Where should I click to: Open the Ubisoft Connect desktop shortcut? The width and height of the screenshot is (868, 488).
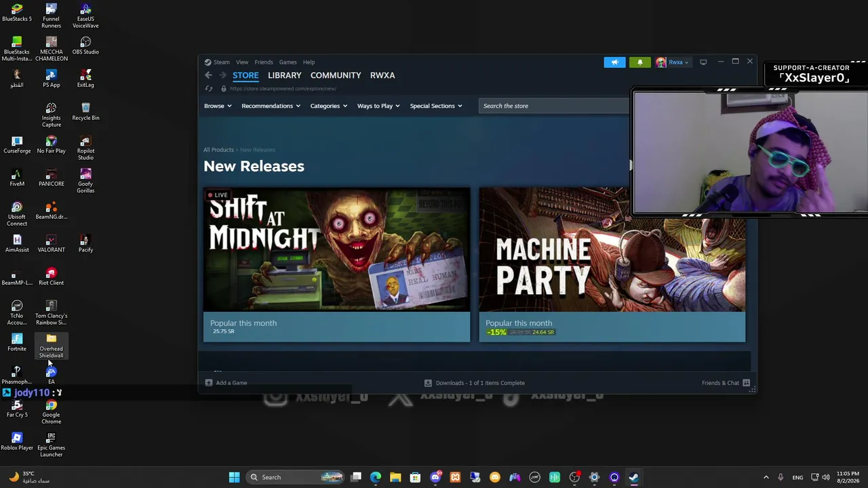click(17, 213)
